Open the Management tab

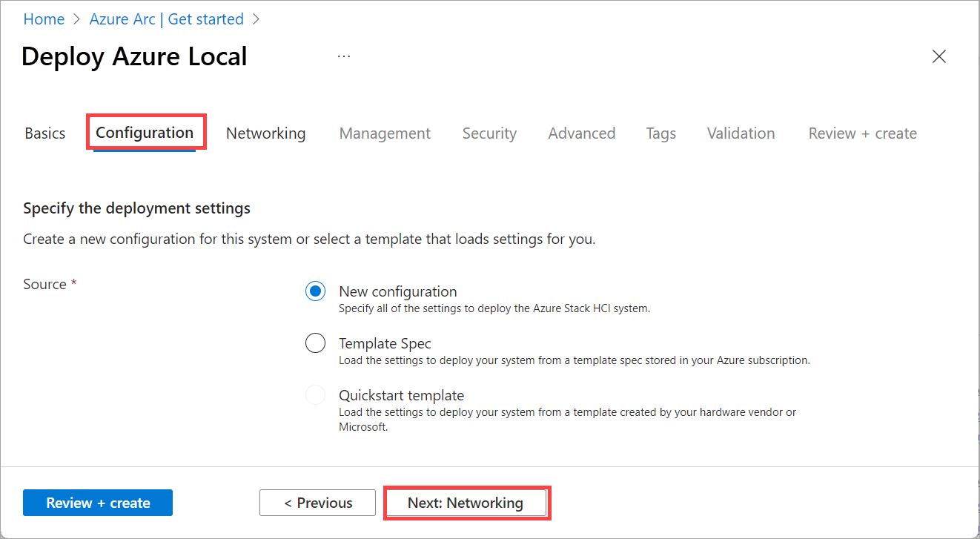(x=385, y=133)
